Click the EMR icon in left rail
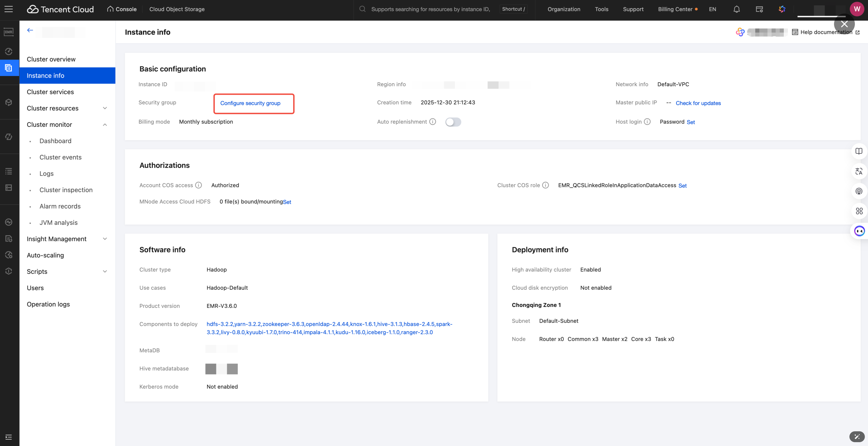 pyautogui.click(x=9, y=32)
